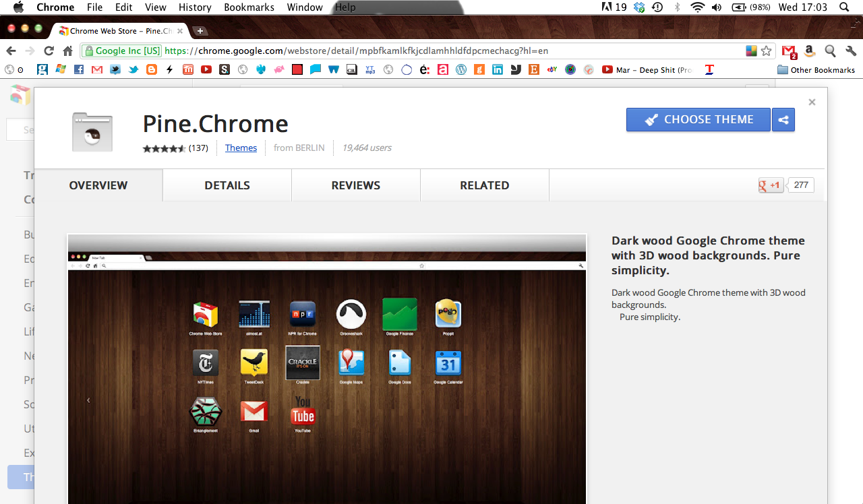Click the theme preview screenshot
863x504 pixels.
(327, 369)
